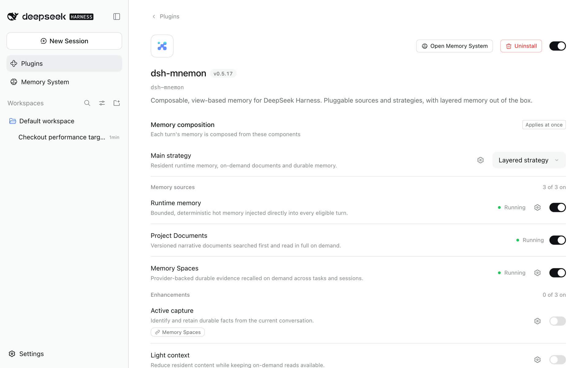Click the '3 of 3 on' count
Viewport: 588px width, 368px height.
[x=554, y=187]
